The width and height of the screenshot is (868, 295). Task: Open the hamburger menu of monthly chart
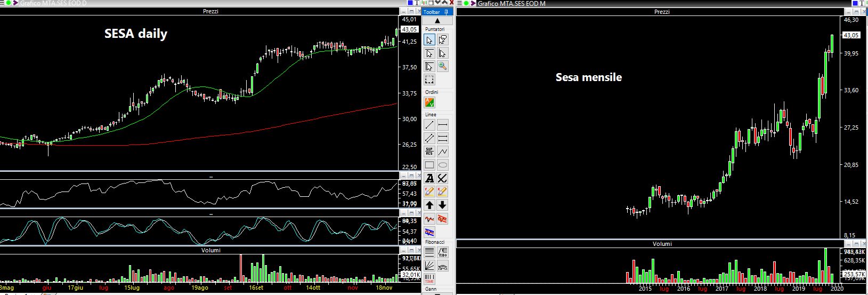[459, 3]
